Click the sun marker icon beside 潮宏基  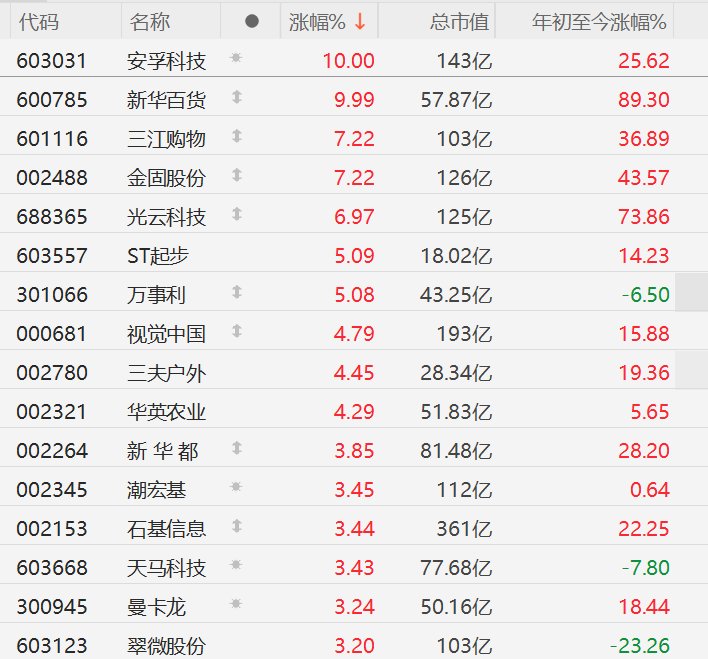(237, 488)
